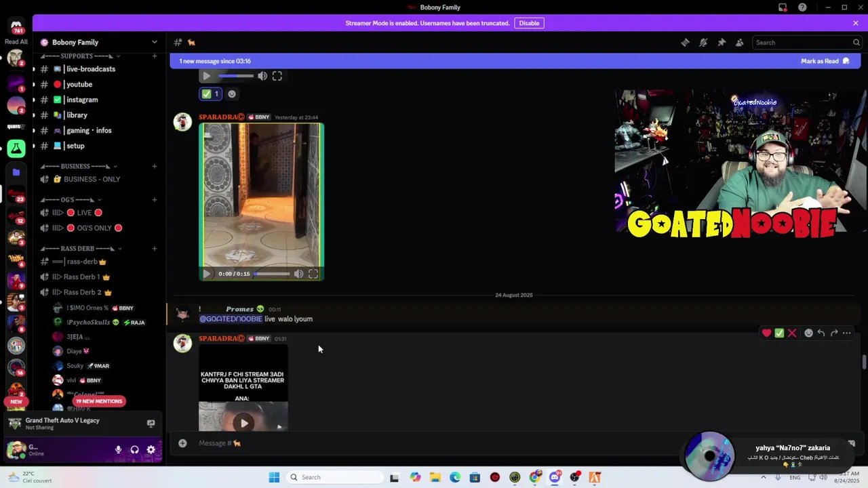This screenshot has width=868, height=488.
Task: Open Discord direct messages home icon
Action: (16, 26)
